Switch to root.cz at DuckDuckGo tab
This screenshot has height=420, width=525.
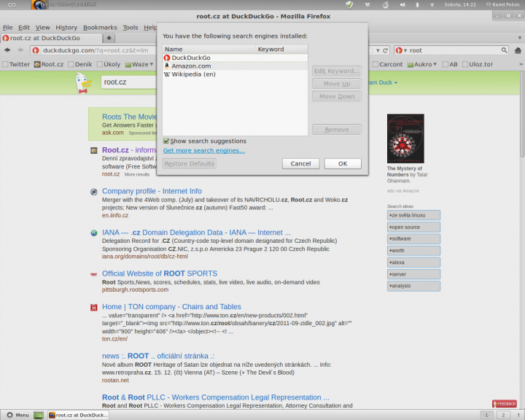[x=51, y=38]
